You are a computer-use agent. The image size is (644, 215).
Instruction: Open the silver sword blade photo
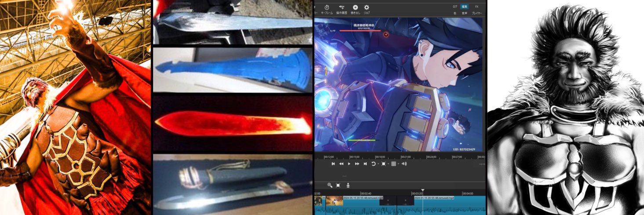coord(233,22)
